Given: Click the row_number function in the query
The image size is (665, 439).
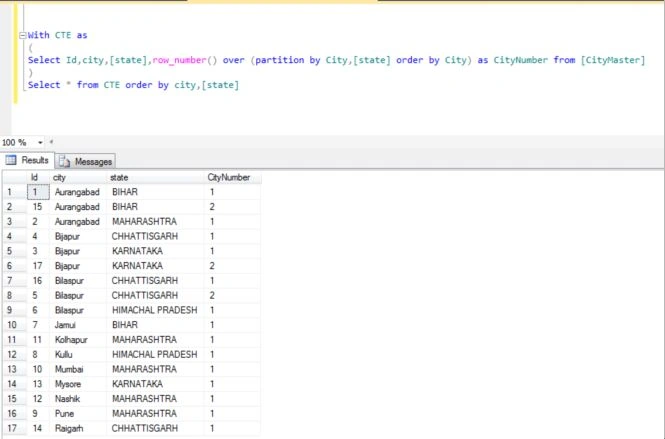Looking at the screenshot, I should point(179,60).
